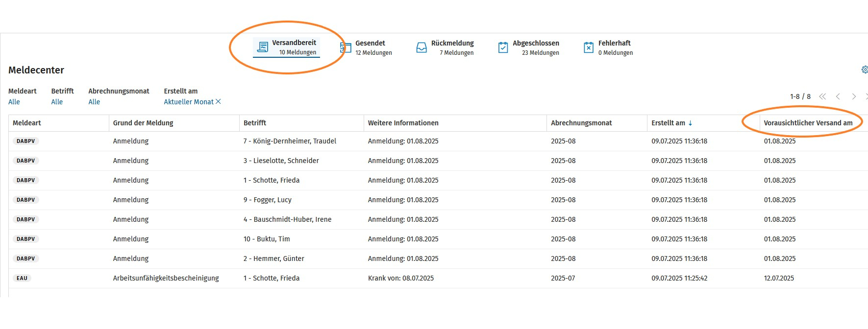Viewport: 868px width, 329px height.
Task: Remove the Aktueller Monat filter
Action: (x=219, y=101)
